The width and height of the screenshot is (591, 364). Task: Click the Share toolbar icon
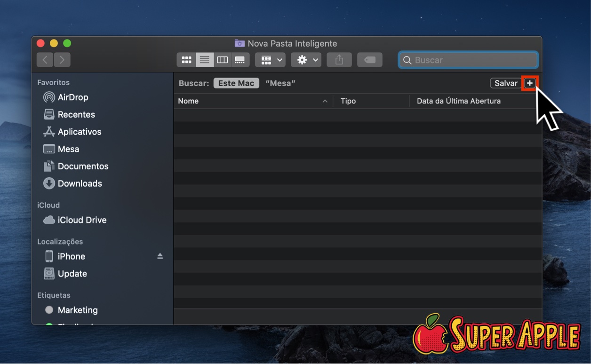(339, 60)
